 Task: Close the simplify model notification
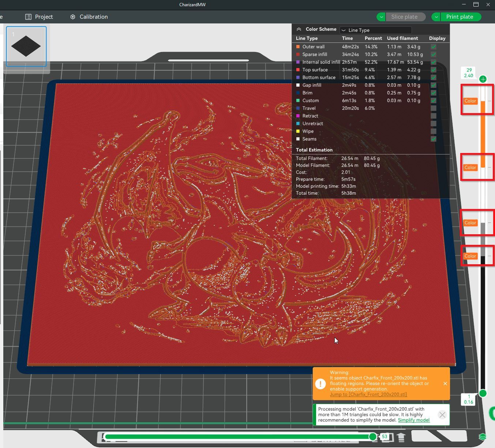[x=442, y=415]
